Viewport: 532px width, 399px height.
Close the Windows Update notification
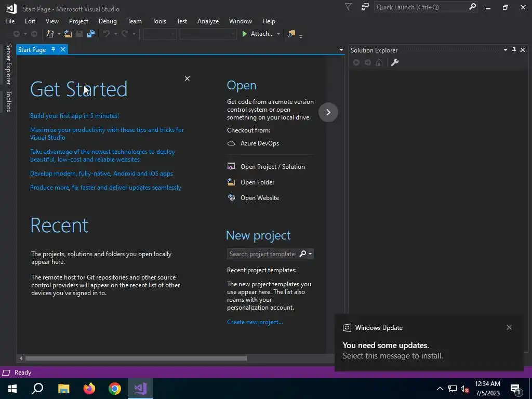point(509,327)
